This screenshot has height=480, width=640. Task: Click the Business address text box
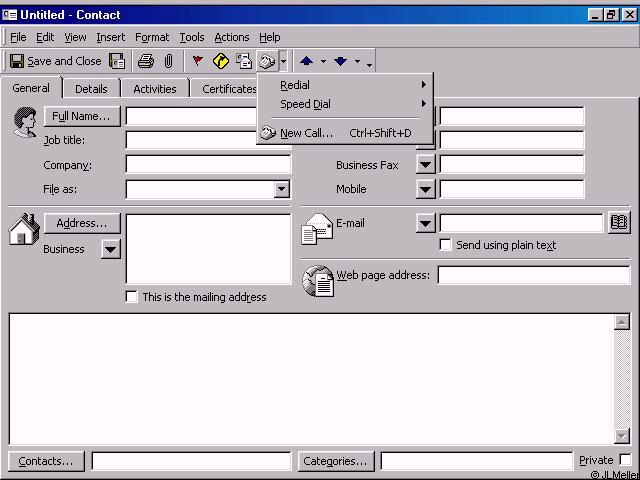[x=208, y=249]
